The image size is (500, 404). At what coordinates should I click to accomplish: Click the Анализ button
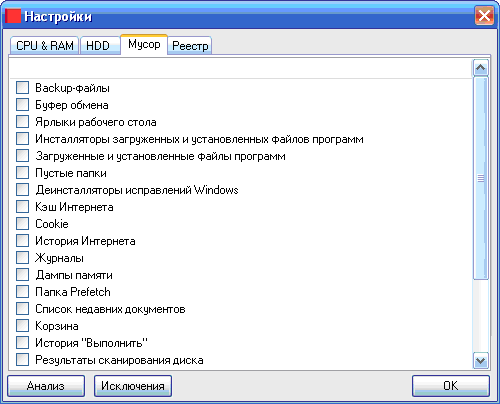(x=46, y=386)
